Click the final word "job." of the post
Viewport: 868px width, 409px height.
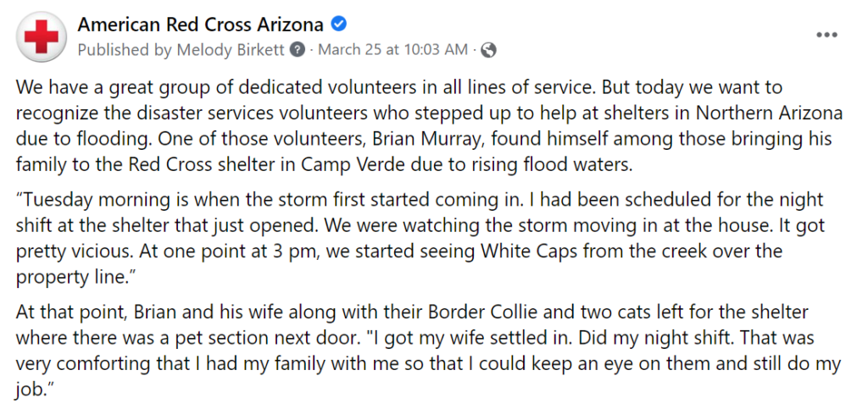click(x=34, y=390)
